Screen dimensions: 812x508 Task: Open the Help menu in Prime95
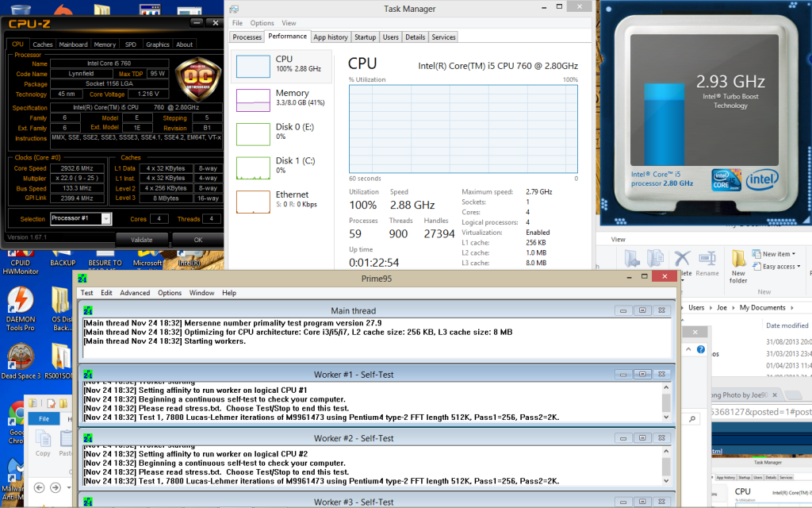click(x=229, y=293)
